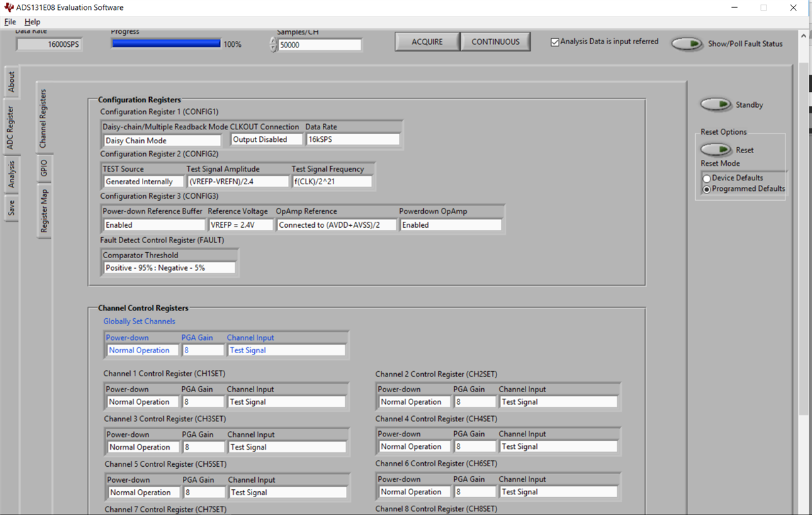Open the Test Signal Frequency dropdown
The image size is (812, 515).
(331, 182)
